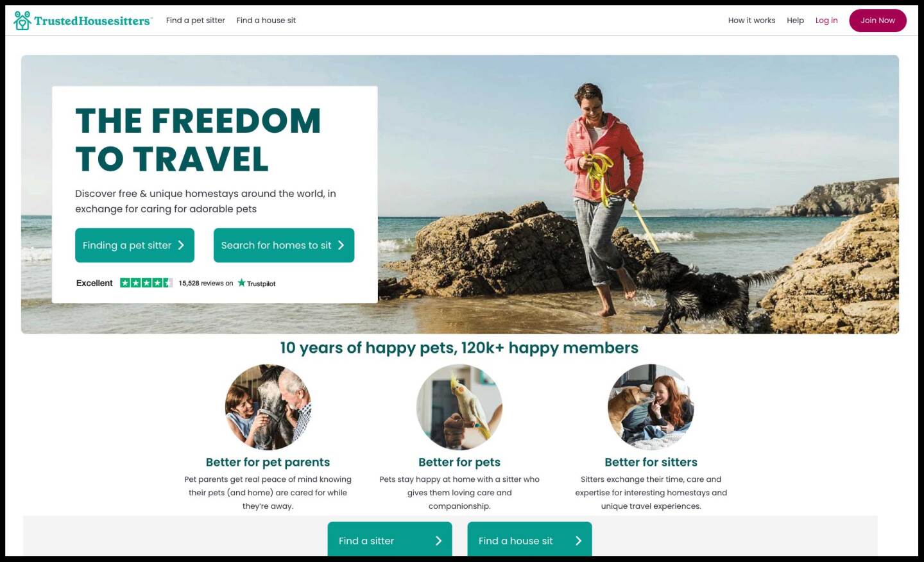This screenshot has height=562, width=924.
Task: Open the Help link in header
Action: [x=795, y=21]
